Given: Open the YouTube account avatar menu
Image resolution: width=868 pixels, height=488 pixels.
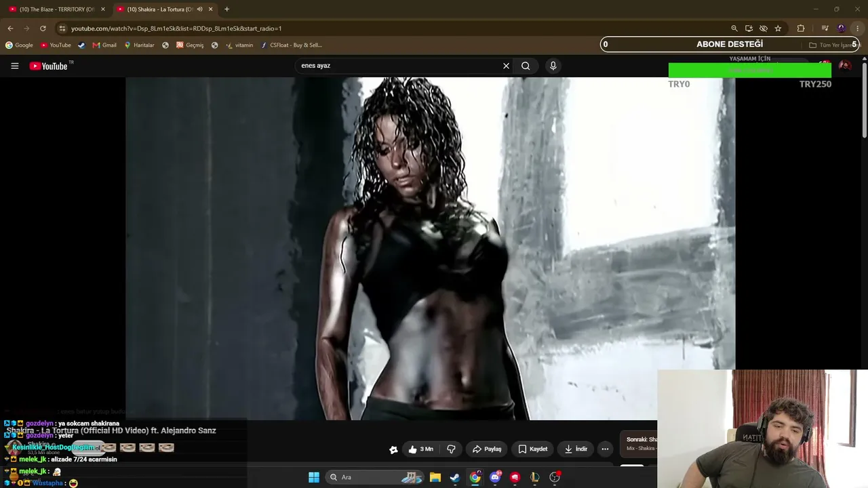Looking at the screenshot, I should coord(845,66).
